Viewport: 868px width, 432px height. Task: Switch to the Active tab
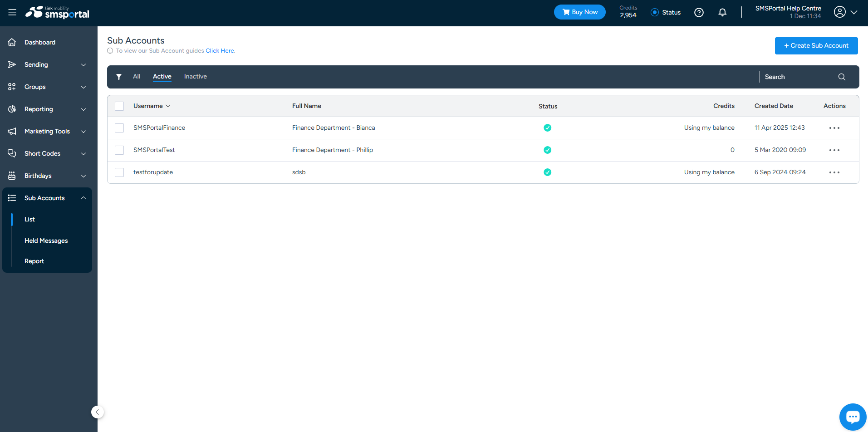[x=162, y=76]
